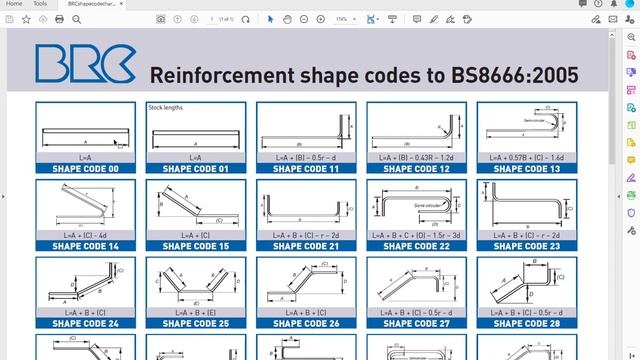Open the green printer tool in the right pane
Screen dimensions: 640x360
click(x=631, y=195)
